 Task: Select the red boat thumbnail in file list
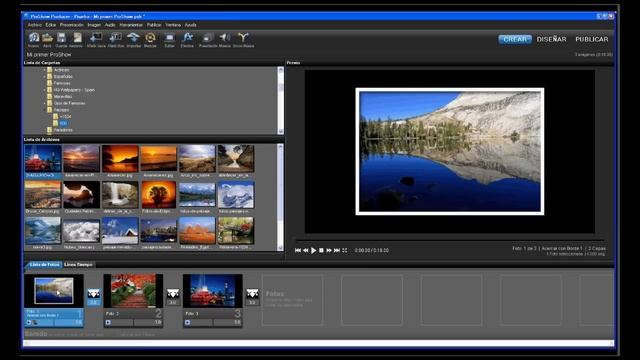point(43,158)
